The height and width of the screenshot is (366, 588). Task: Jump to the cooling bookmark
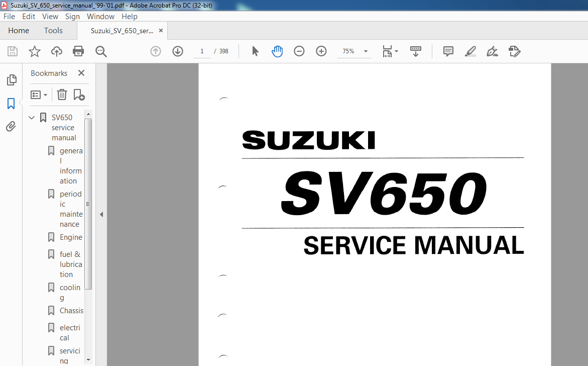tap(70, 293)
